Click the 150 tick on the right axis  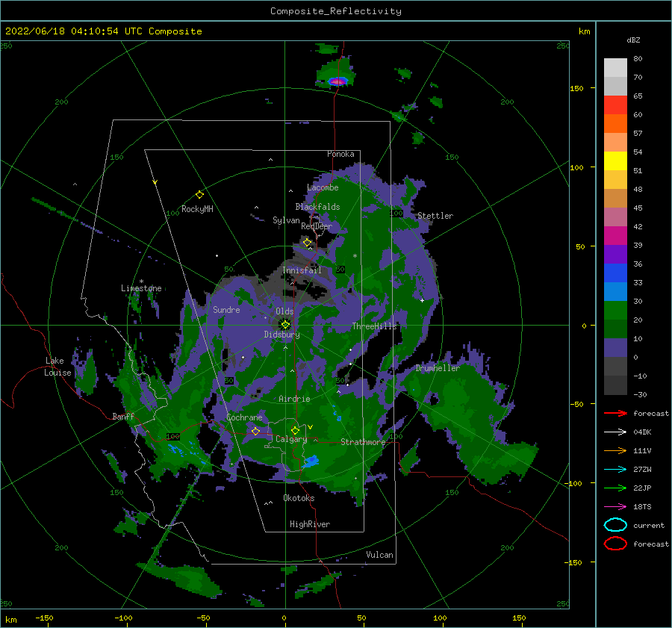576,88
